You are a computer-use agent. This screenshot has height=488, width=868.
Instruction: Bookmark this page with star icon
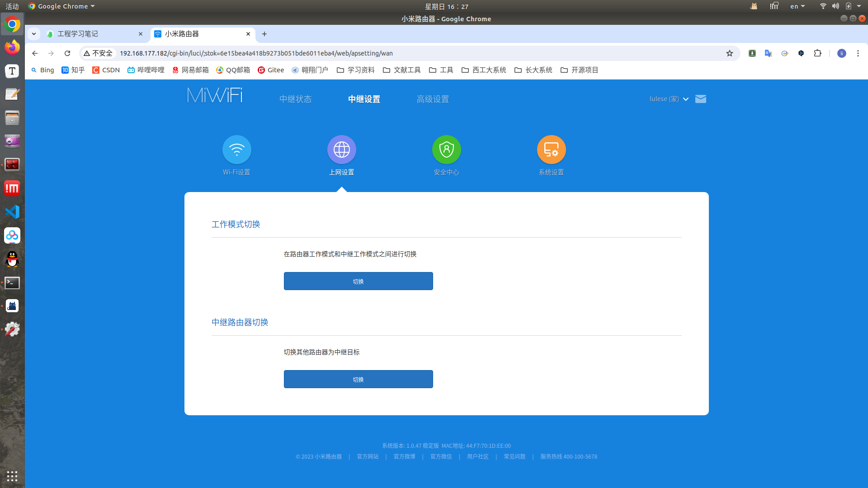click(729, 53)
